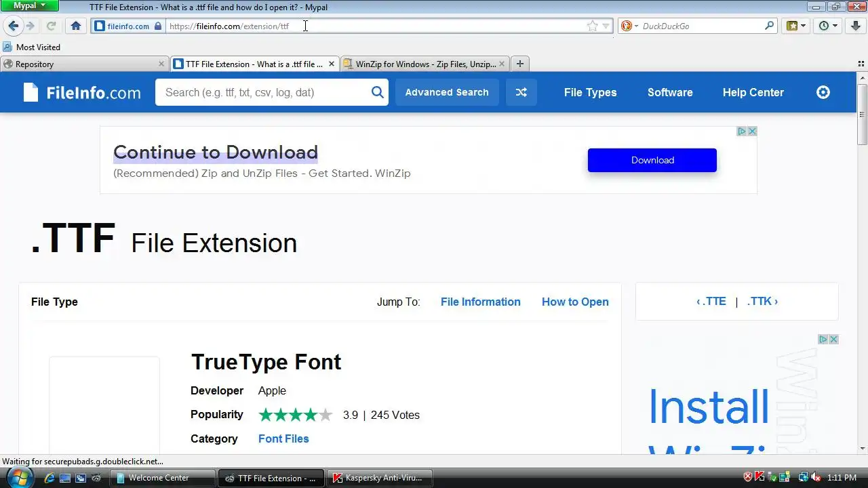This screenshot has height=488, width=868.
Task: Close the TTF File Extension tab
Action: [332, 64]
